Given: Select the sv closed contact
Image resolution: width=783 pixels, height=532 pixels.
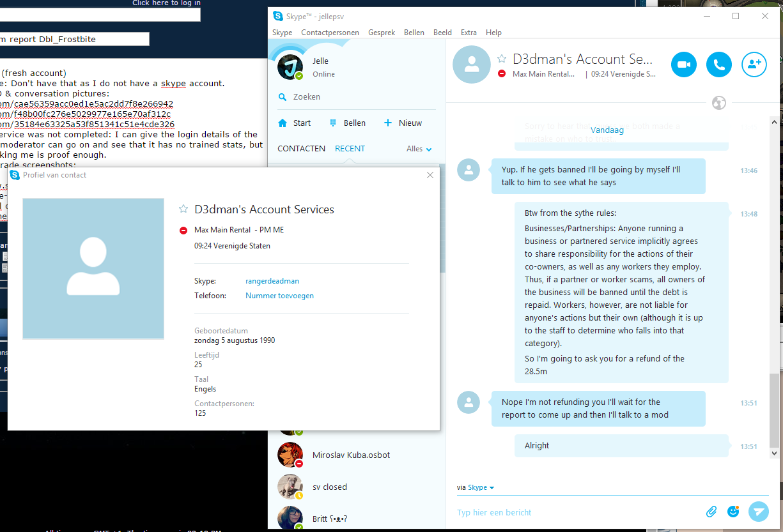Looking at the screenshot, I should coord(357,487).
